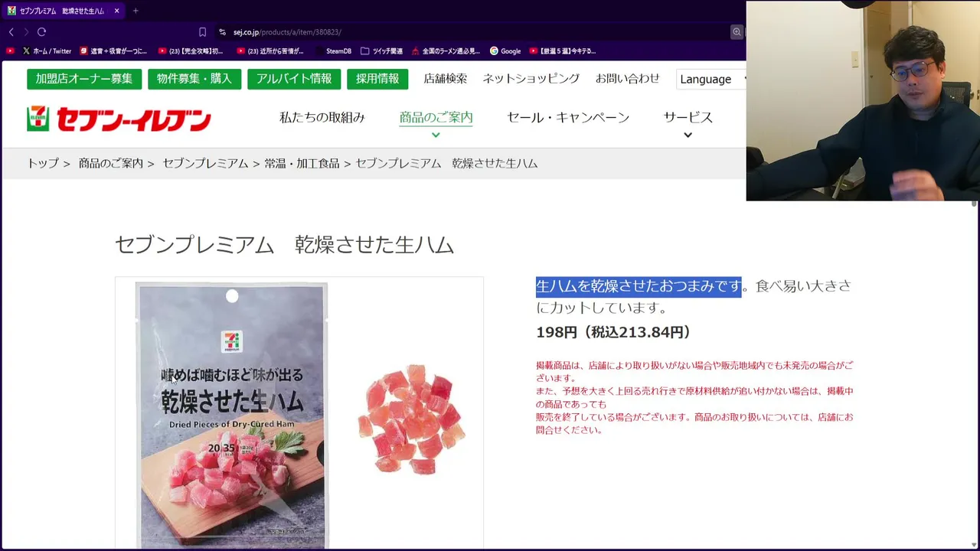
Task: Open the 私たちの取組み menu item
Action: point(322,117)
